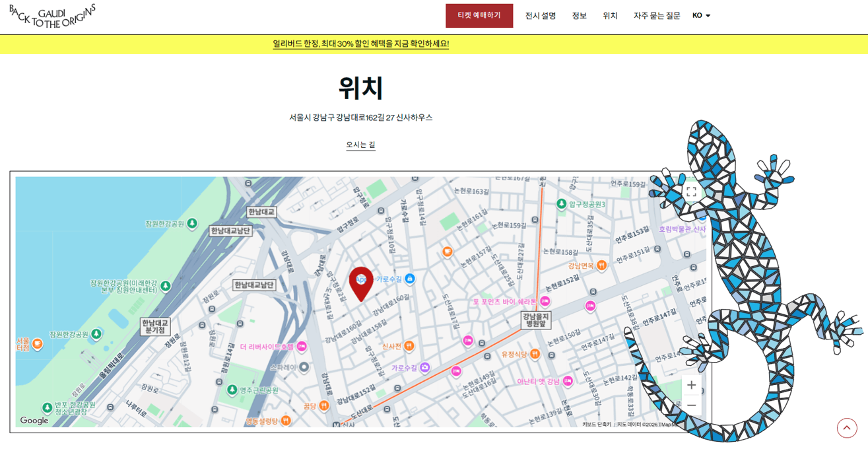Open the scroll-to-top arrow button

pos(847,428)
